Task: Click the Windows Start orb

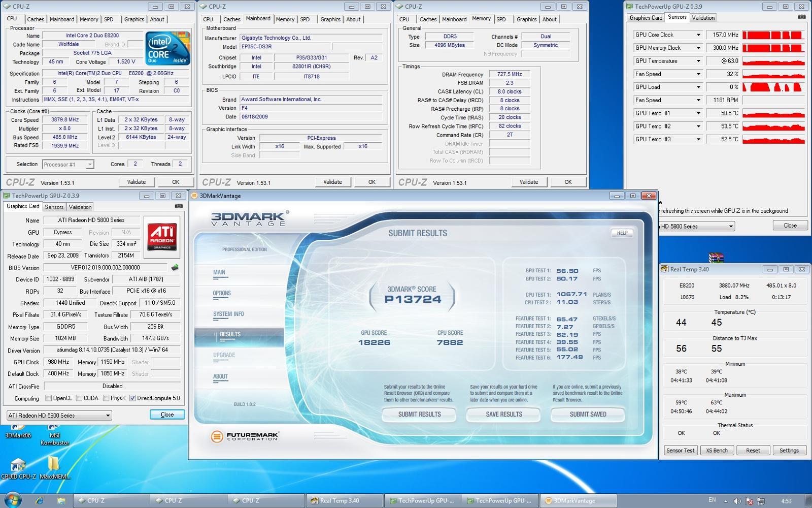Action: (x=13, y=500)
